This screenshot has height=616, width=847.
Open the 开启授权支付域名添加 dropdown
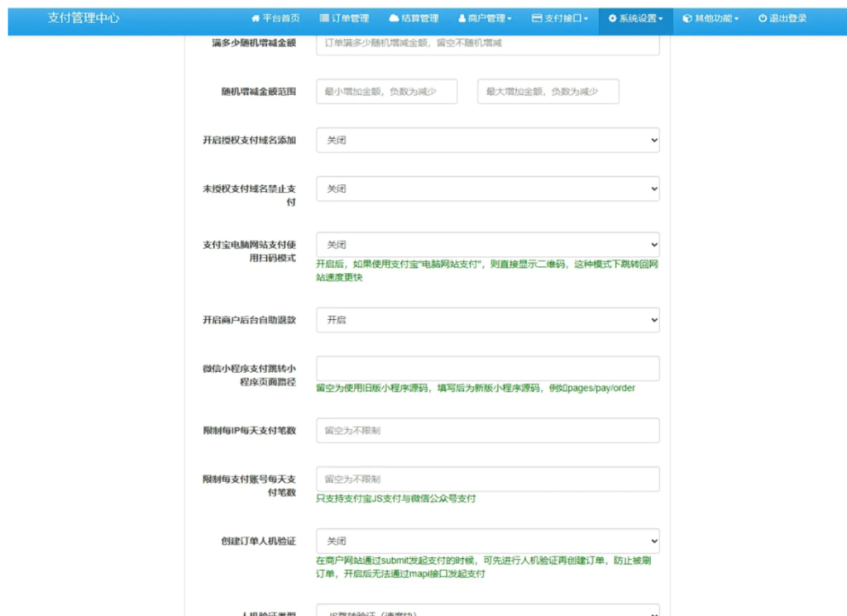click(x=487, y=141)
